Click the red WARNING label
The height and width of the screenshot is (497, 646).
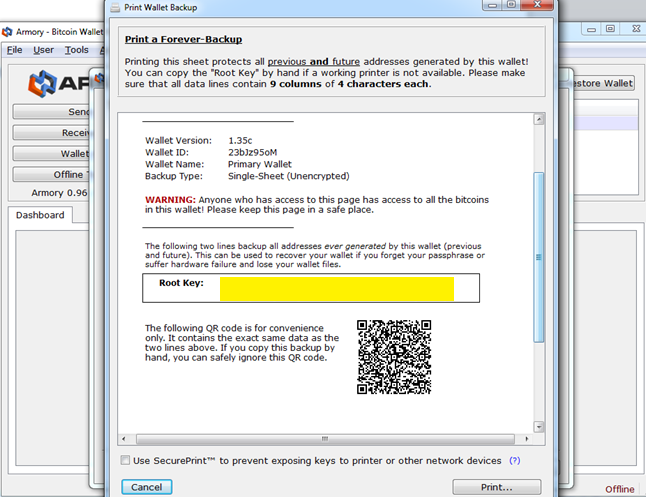(x=170, y=200)
